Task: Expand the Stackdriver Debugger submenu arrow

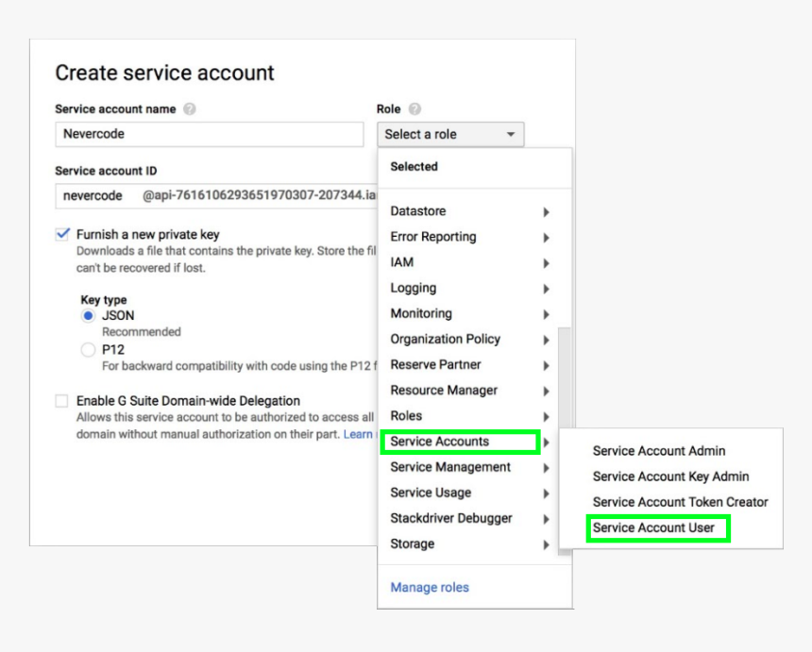Action: (x=547, y=519)
